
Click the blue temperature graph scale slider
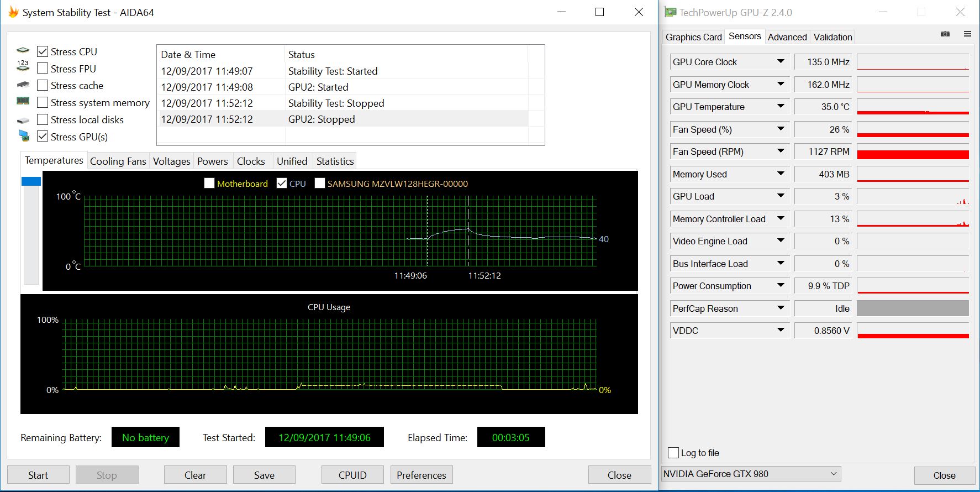(x=31, y=181)
